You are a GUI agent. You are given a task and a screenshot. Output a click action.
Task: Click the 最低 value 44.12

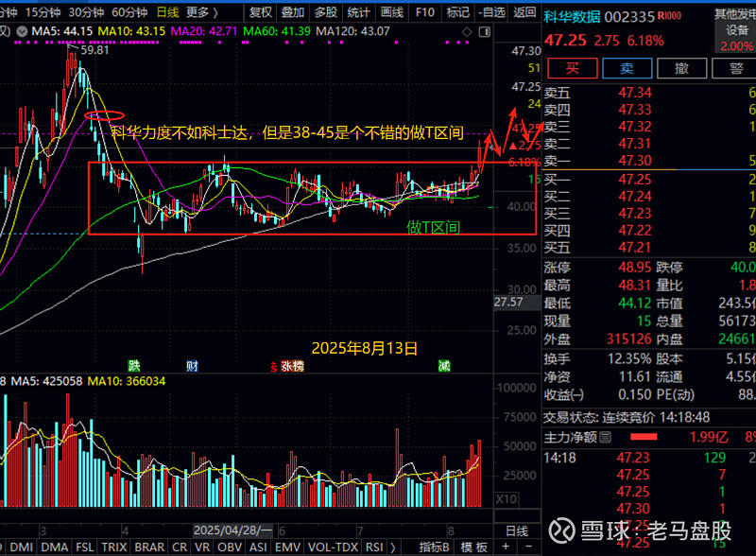[635, 304]
